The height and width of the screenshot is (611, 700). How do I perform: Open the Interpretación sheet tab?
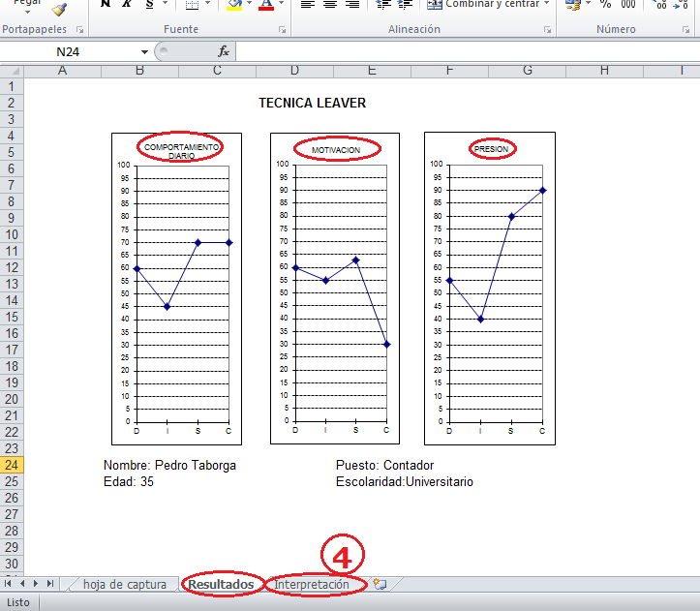pos(312,584)
